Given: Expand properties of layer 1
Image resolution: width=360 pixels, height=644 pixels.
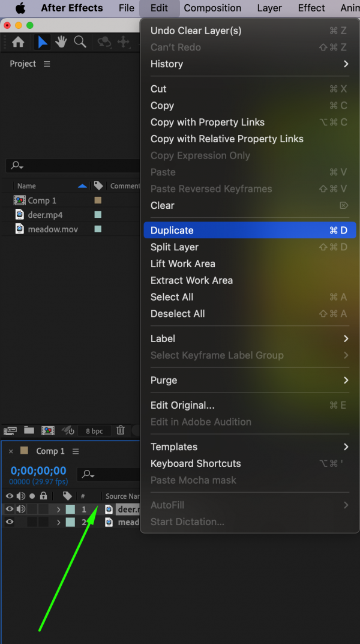Looking at the screenshot, I should point(58,509).
